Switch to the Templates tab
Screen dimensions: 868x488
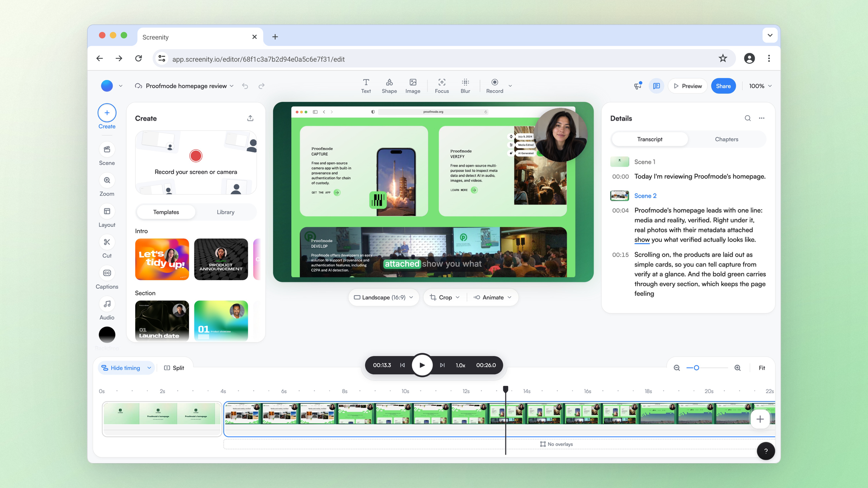point(166,212)
